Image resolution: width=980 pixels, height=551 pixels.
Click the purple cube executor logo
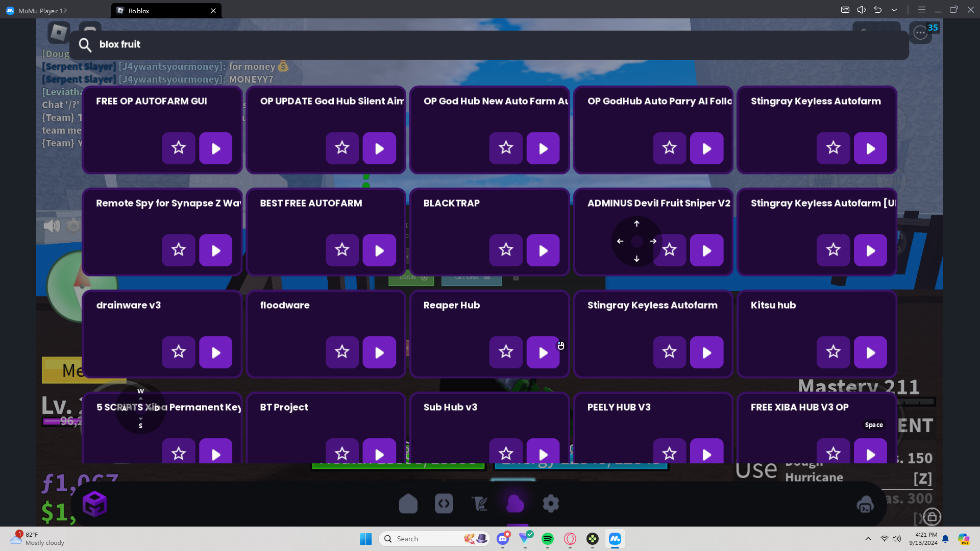pos(95,504)
